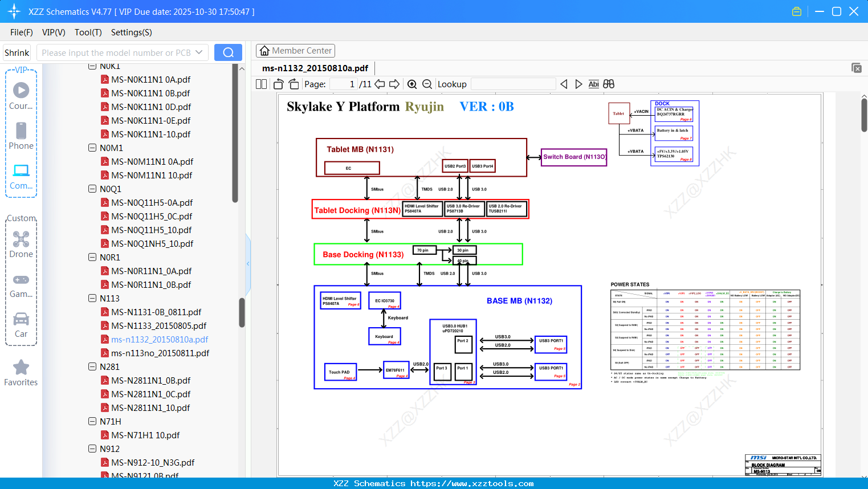The image size is (868, 489).
Task: Open MS-N2811N1_0C.pdf
Action: (x=151, y=394)
